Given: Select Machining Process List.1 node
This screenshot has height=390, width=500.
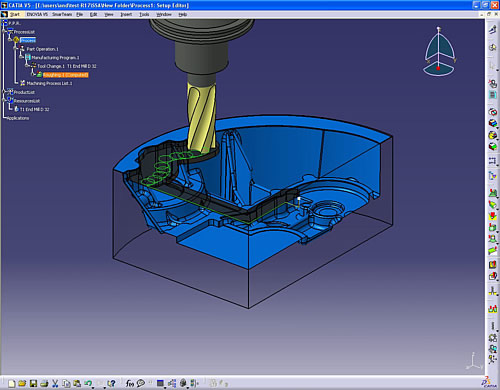Looking at the screenshot, I should pyautogui.click(x=49, y=83).
